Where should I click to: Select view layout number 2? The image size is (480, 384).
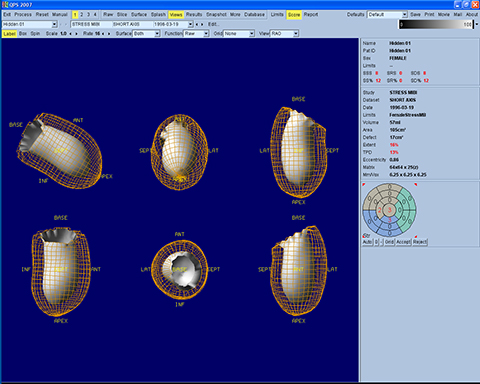click(82, 15)
